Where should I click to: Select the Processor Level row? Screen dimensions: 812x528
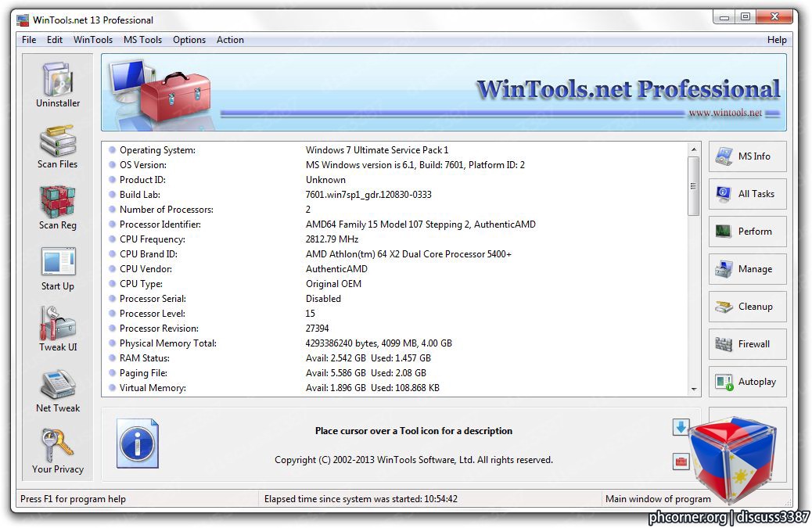(x=394, y=314)
